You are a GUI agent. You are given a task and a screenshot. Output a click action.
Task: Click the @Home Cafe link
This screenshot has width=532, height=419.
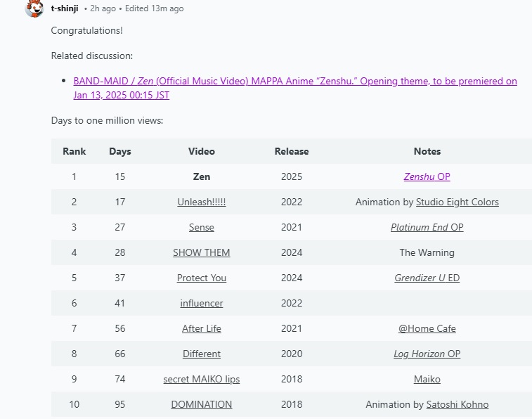point(427,328)
